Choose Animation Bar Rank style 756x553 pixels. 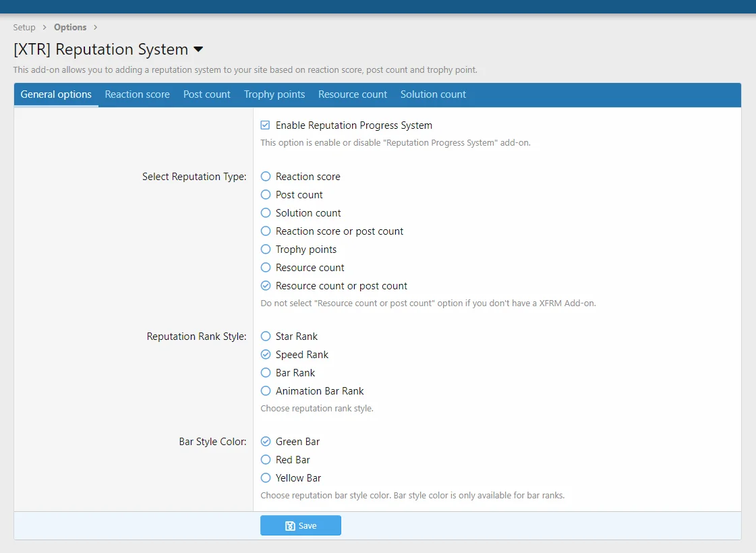click(x=266, y=391)
